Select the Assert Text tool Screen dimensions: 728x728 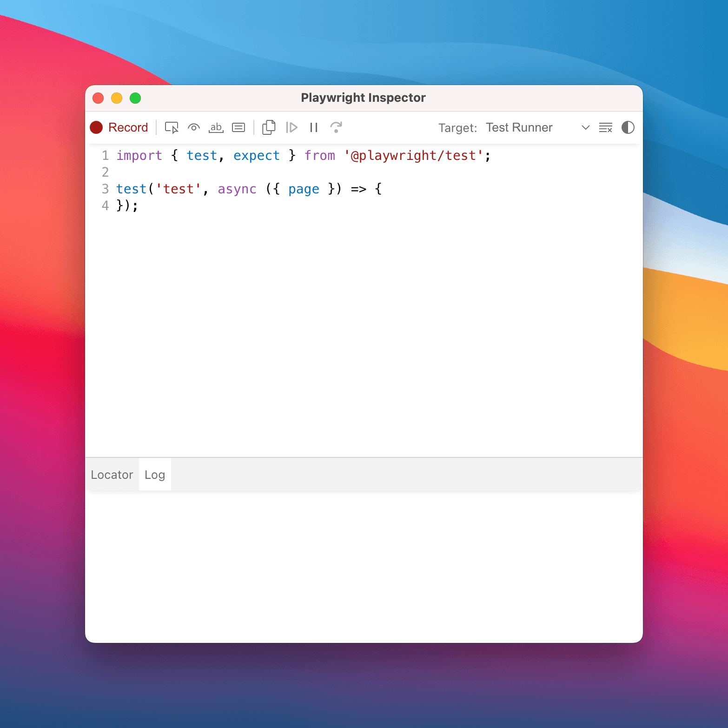click(x=216, y=127)
